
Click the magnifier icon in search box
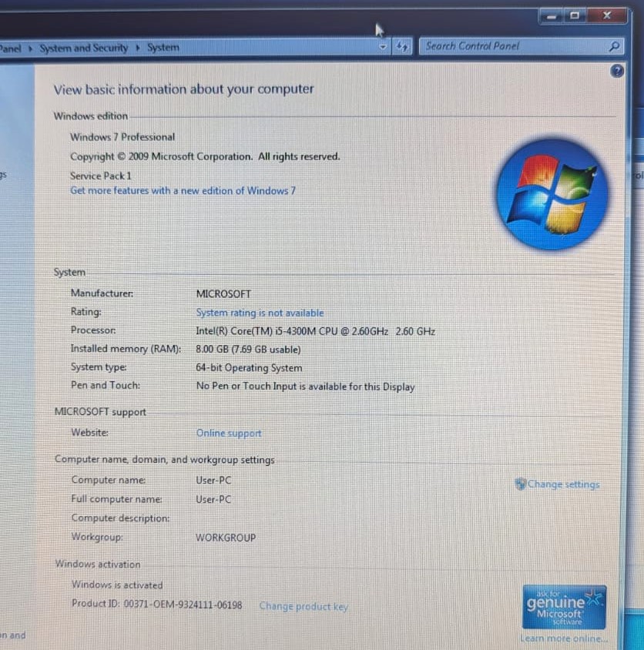(x=614, y=46)
